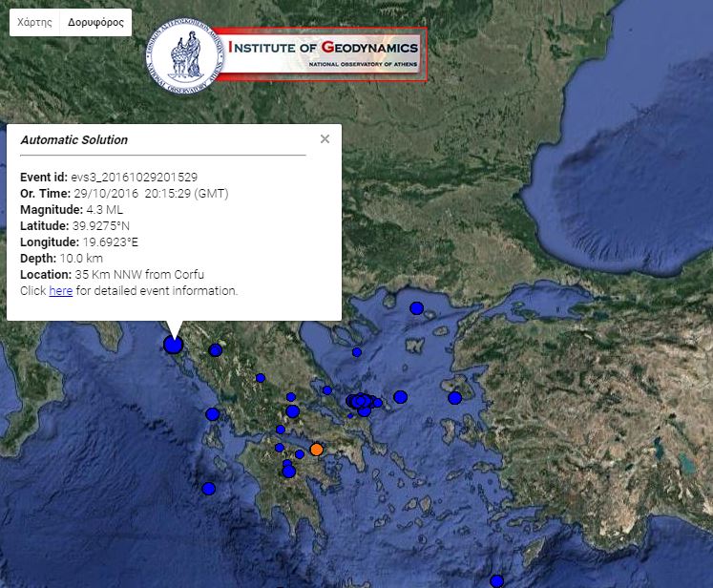Click the Institute of Geodynamics banner
This screenshot has width=713, height=588.
325,53
